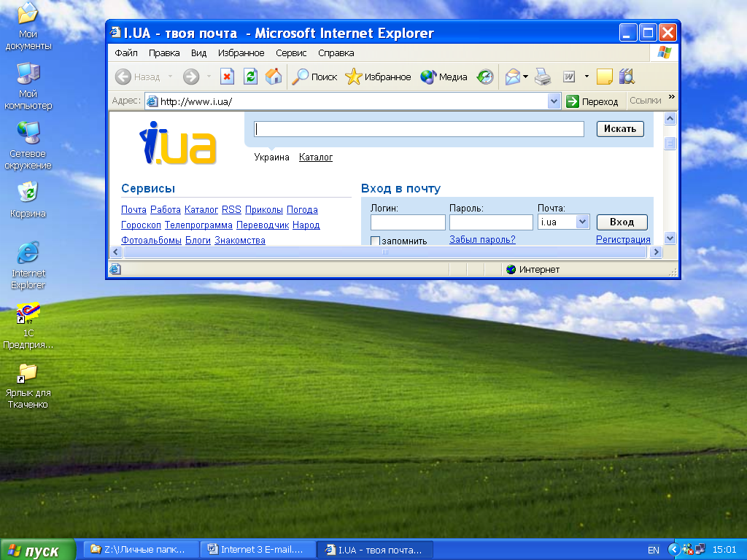747x560 pixels.
Task: Open the Избранное menu in menu bar
Action: (241, 52)
